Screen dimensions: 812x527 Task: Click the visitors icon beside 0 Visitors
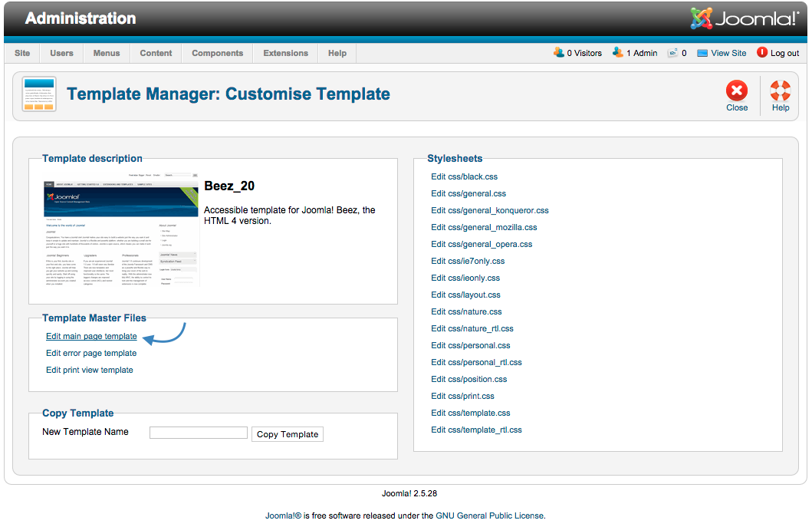pos(558,52)
